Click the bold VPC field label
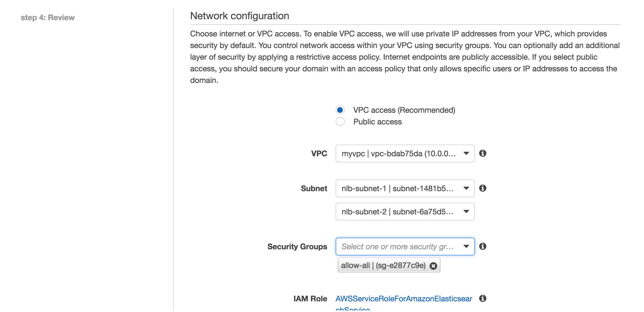The image size is (644, 312). [319, 153]
